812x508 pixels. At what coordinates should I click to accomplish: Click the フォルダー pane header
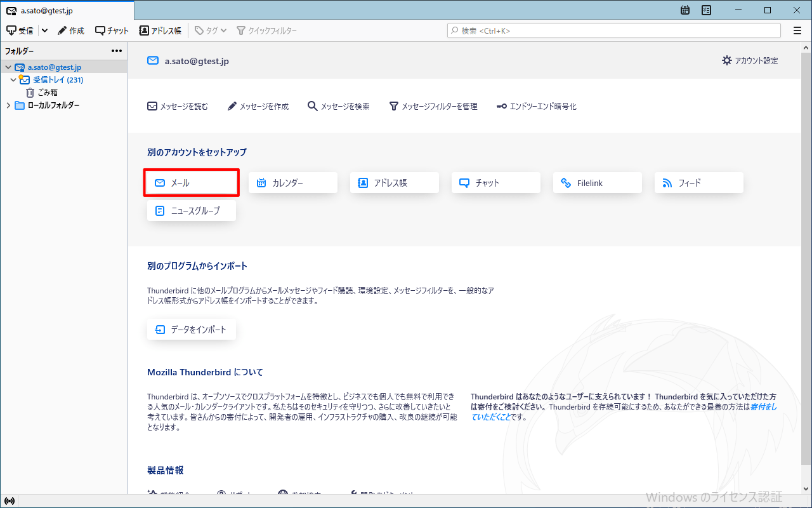tap(20, 51)
